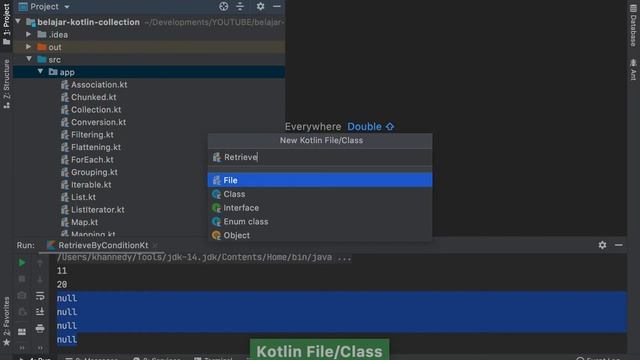640x360 pixels.
Task: Expand the .idea folder
Action: [x=29, y=34]
